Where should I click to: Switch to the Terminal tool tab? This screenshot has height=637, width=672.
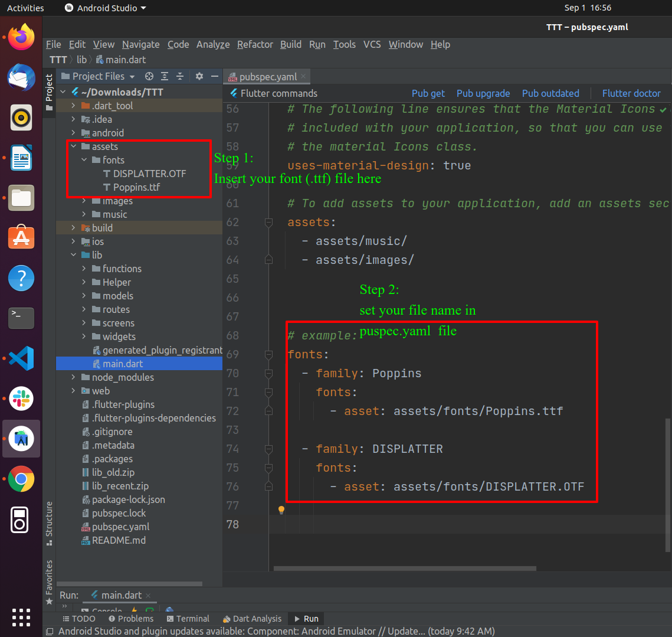pos(188,619)
